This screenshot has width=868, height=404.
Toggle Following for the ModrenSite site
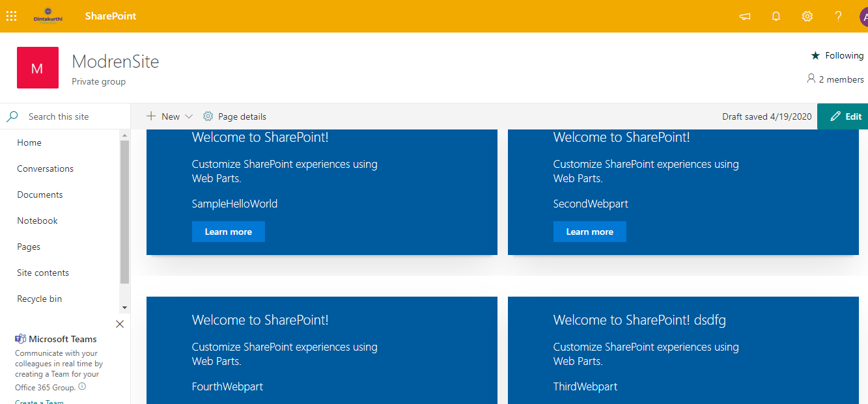tap(836, 55)
